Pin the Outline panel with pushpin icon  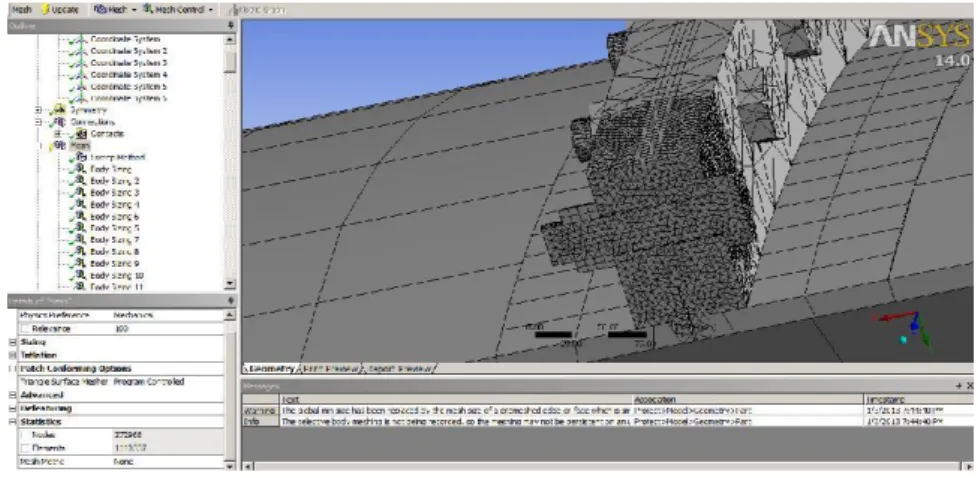(x=231, y=26)
